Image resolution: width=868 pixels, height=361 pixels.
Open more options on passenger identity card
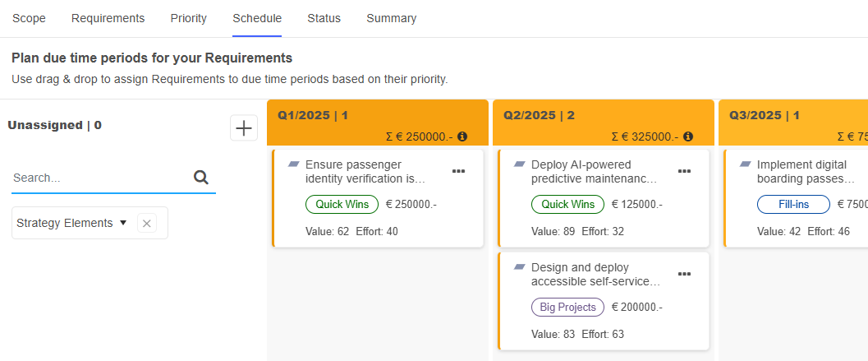coord(458,171)
